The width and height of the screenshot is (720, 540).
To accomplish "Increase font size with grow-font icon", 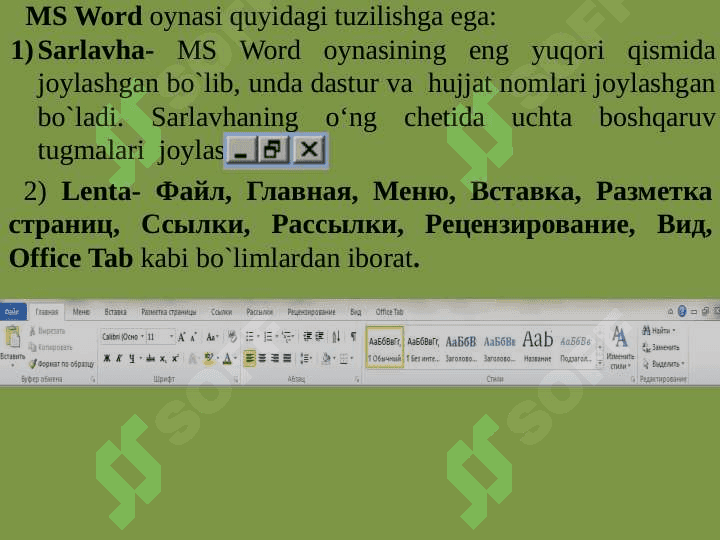I will point(182,338).
